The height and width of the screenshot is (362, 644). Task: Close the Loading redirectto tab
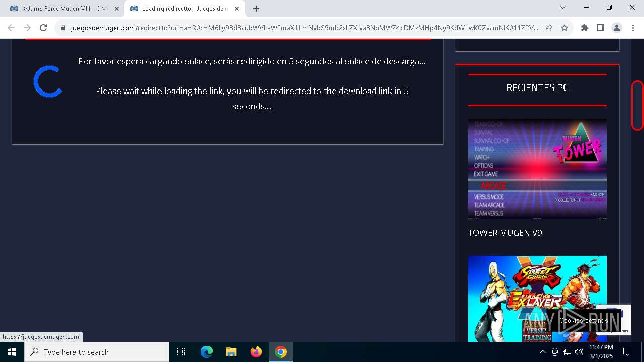coord(237,9)
